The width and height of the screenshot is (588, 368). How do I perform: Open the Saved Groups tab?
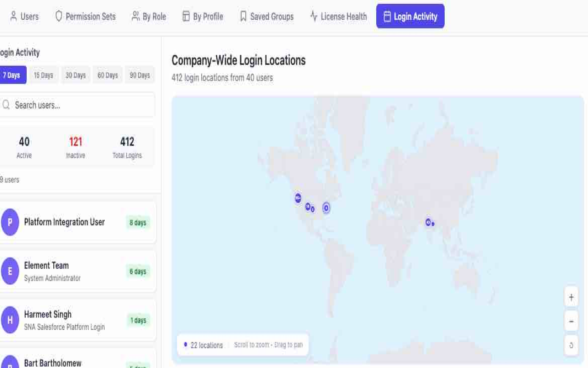[266, 16]
